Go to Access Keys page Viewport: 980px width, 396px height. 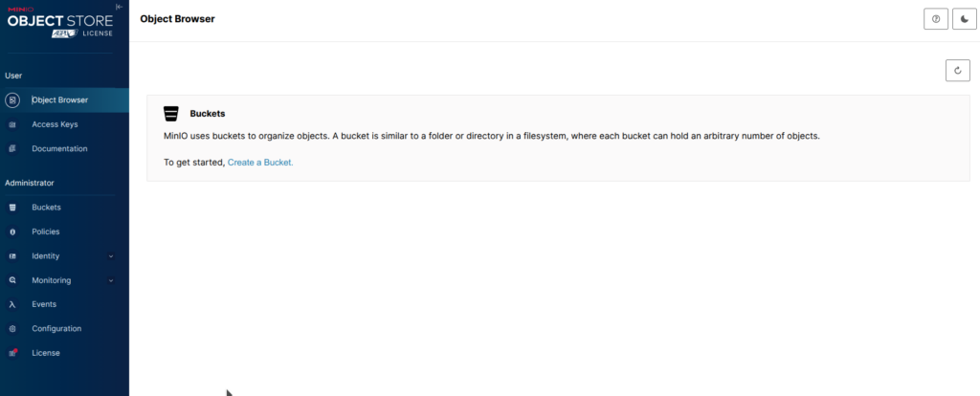(55, 124)
